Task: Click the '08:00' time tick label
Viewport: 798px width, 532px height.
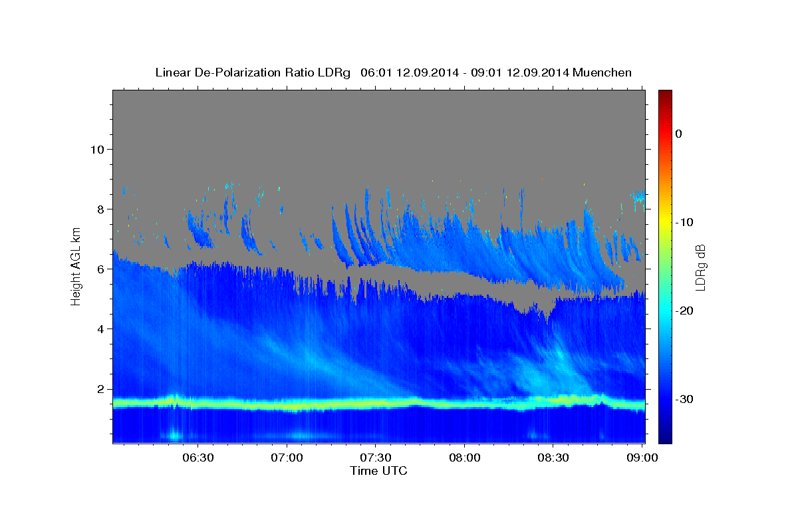Action: coord(464,458)
